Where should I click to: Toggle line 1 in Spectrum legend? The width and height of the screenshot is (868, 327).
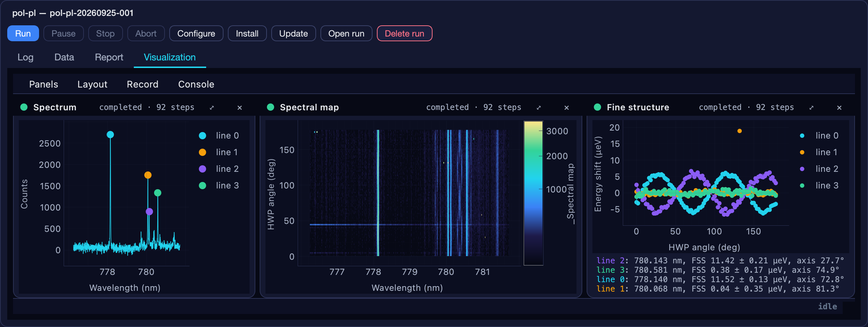(x=219, y=152)
